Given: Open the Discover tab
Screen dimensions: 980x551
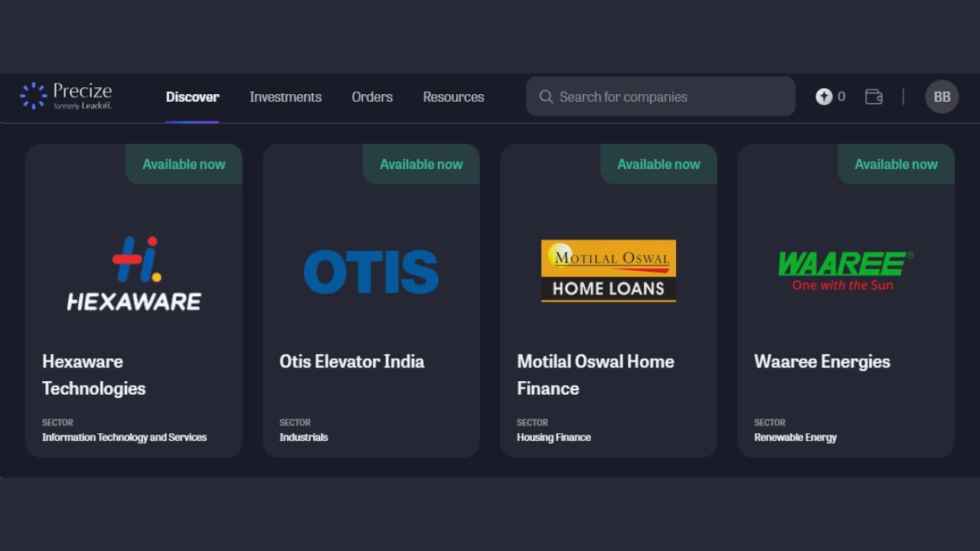Looking at the screenshot, I should point(192,97).
